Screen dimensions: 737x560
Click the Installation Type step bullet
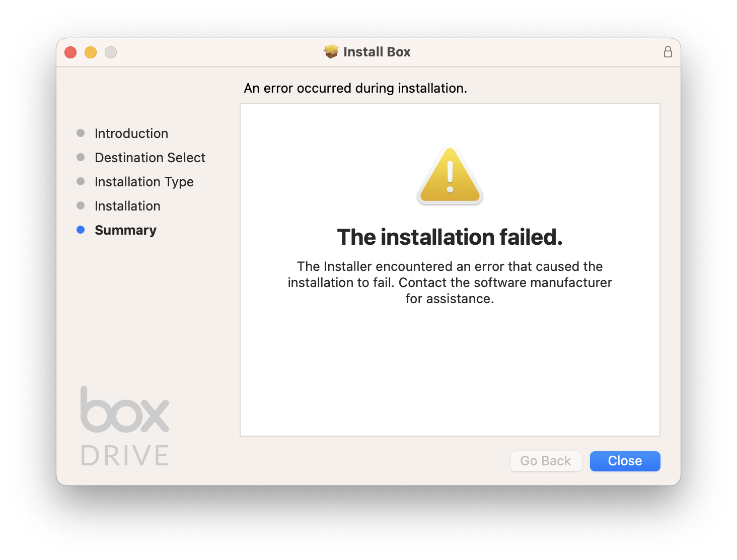[81, 181]
